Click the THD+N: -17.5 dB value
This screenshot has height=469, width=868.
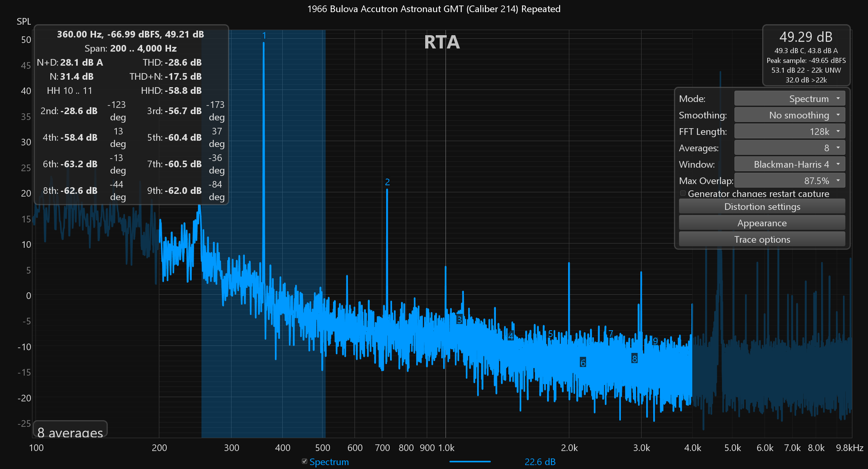click(166, 77)
